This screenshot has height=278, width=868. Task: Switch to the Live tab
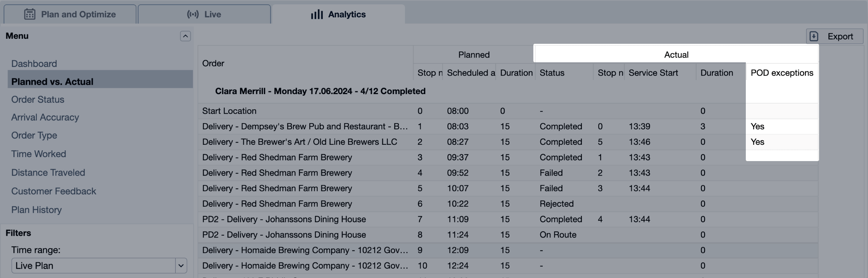pos(204,14)
